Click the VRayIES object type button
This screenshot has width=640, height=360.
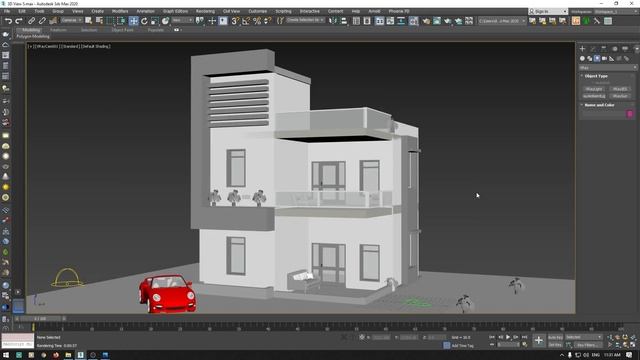(x=620, y=89)
